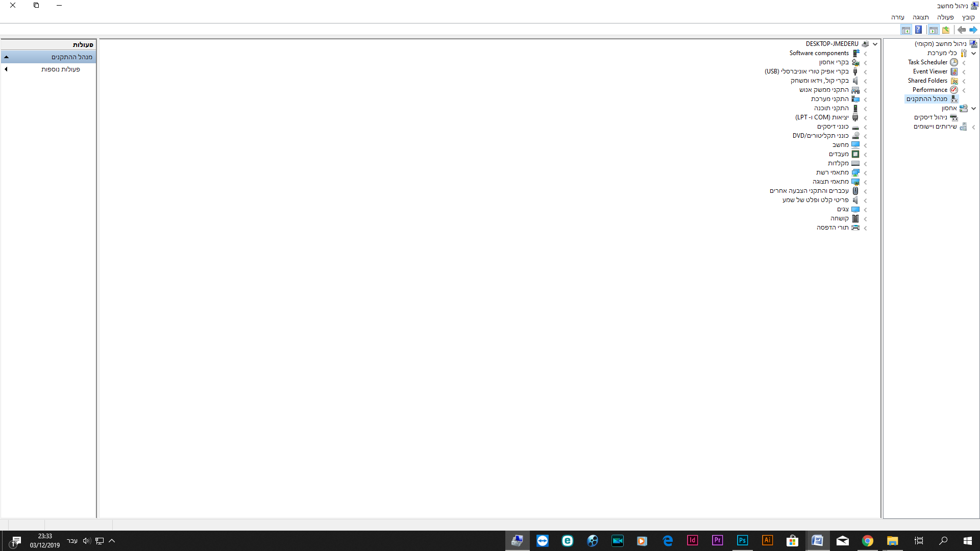The height and width of the screenshot is (551, 980).
Task: Select the Performance item in console tree
Action: click(929, 90)
